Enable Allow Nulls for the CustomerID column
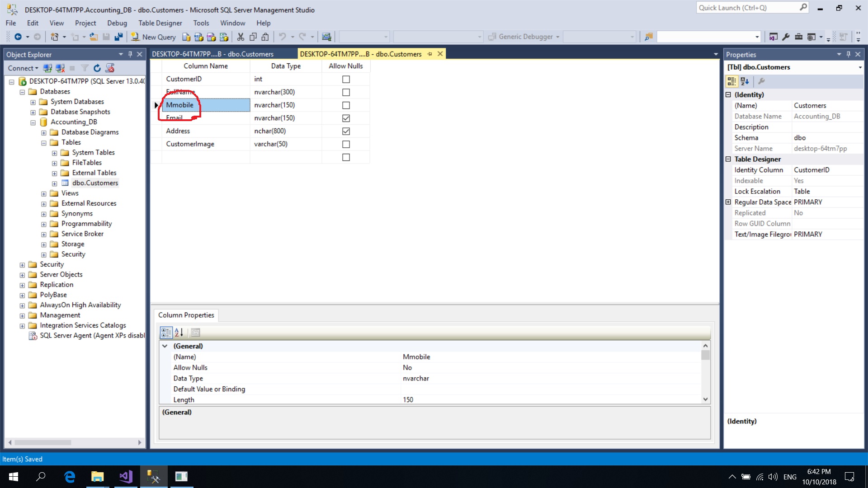This screenshot has height=488, width=868. pos(346,79)
